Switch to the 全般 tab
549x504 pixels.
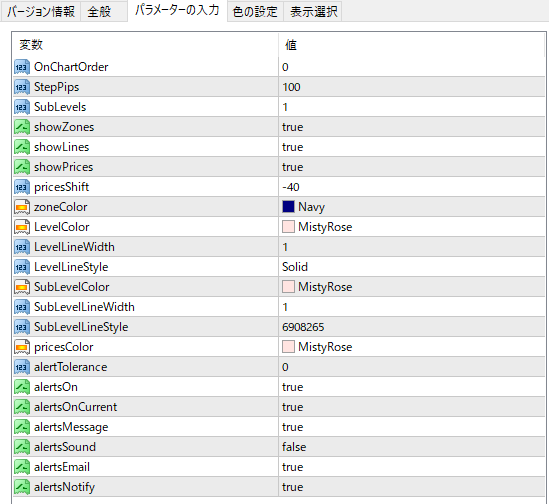[x=104, y=12]
